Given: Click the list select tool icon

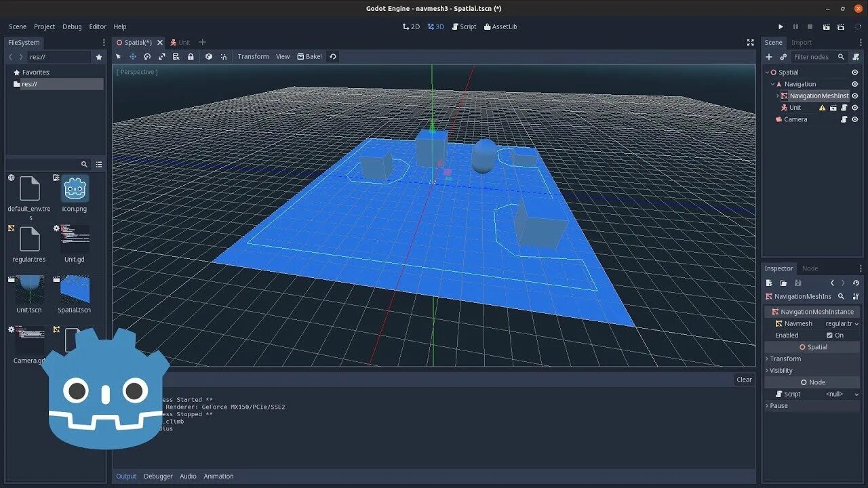Looking at the screenshot, I should pyautogui.click(x=176, y=56).
